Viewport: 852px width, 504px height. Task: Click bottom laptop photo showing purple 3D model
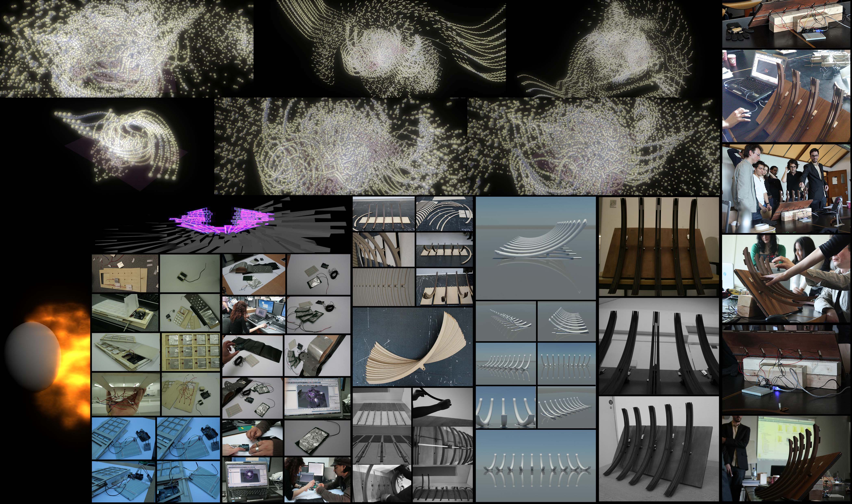pos(253,479)
